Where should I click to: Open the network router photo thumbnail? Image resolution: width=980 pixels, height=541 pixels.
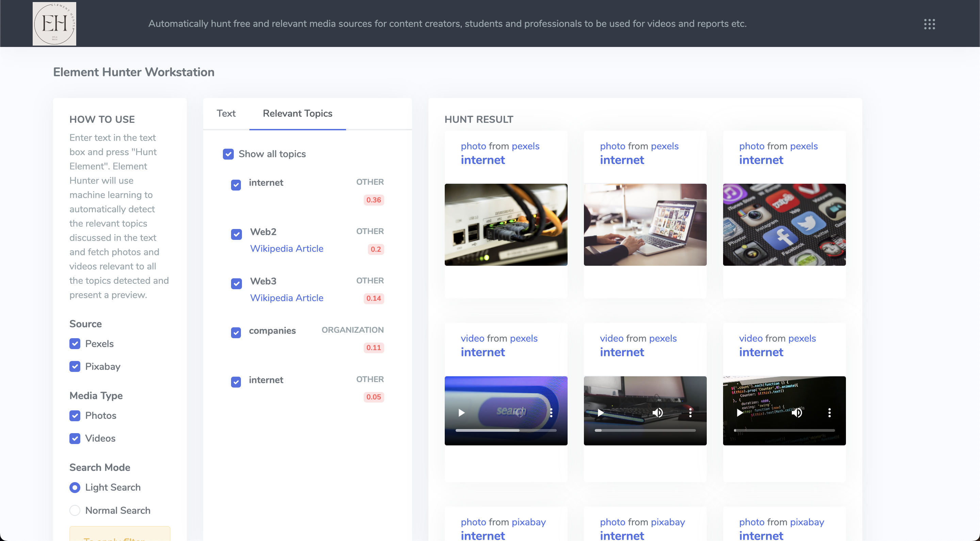point(506,225)
